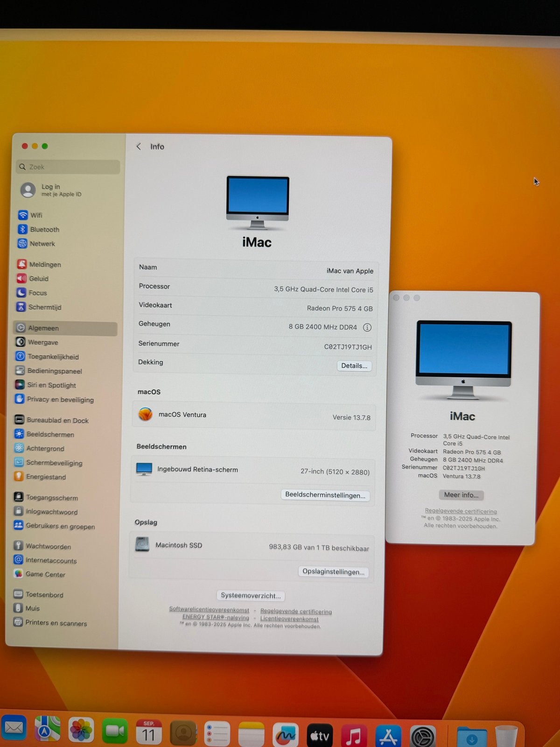Screen dimensions: 560x747
Task: Open ENERGY STAR-naleving link
Action: coord(216,617)
